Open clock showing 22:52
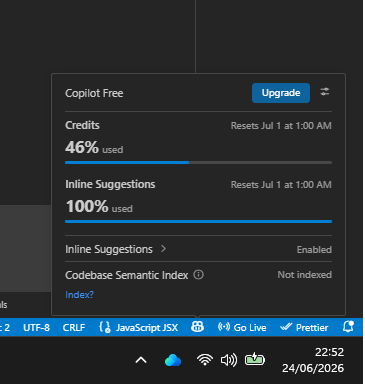Screen dimensions: 365x385 [329, 352]
